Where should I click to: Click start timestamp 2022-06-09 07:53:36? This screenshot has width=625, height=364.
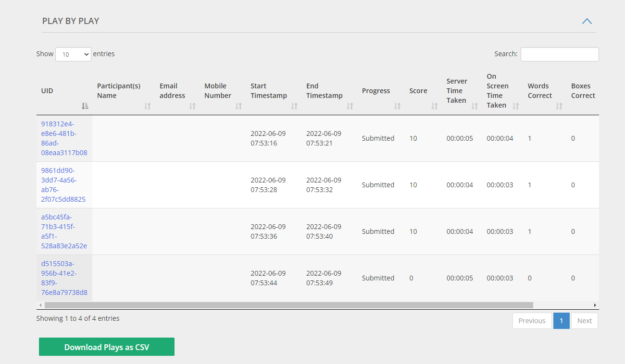[x=268, y=231]
